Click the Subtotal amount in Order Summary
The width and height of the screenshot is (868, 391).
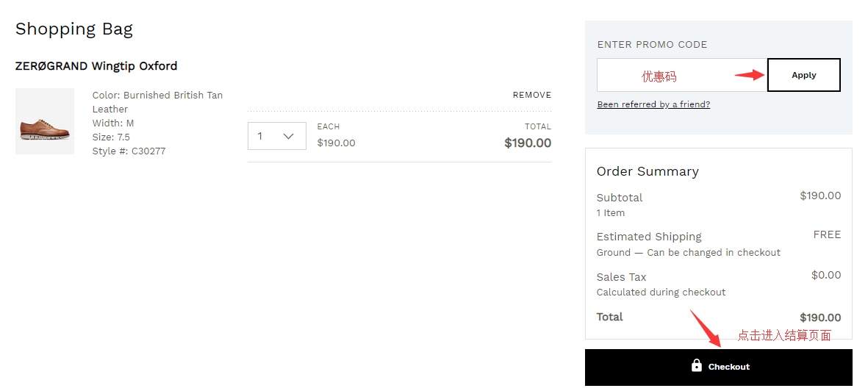click(820, 195)
